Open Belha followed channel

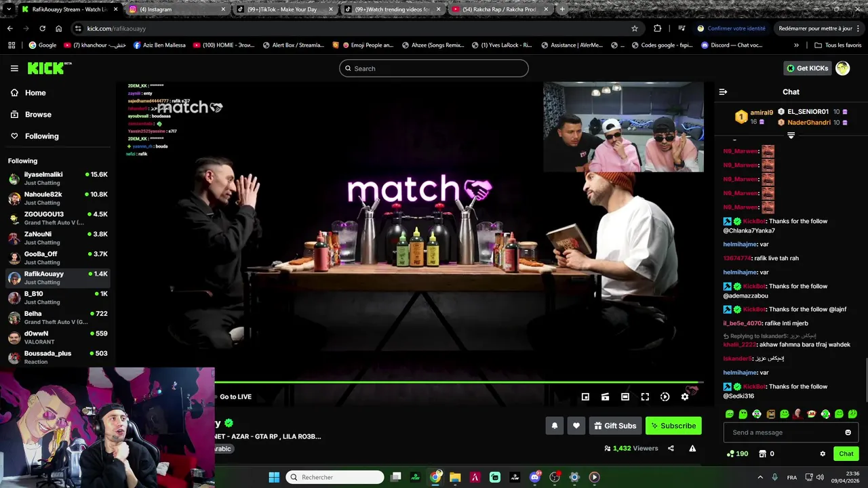pos(58,317)
